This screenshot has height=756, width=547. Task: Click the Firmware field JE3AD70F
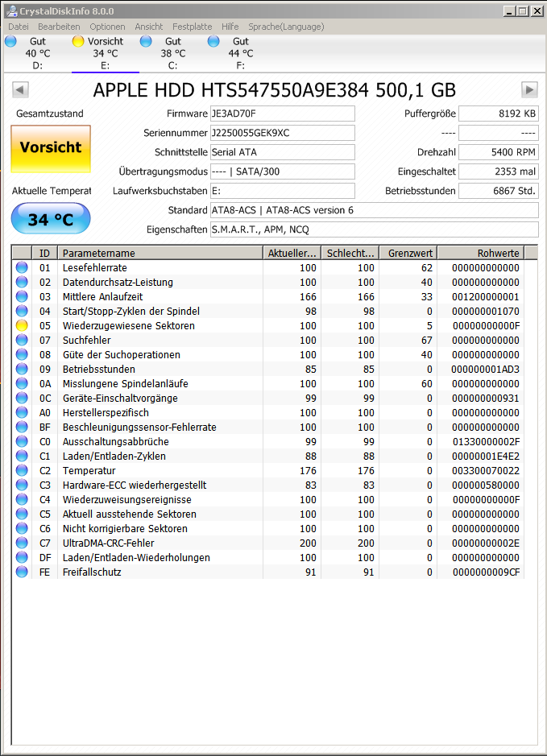pos(282,114)
